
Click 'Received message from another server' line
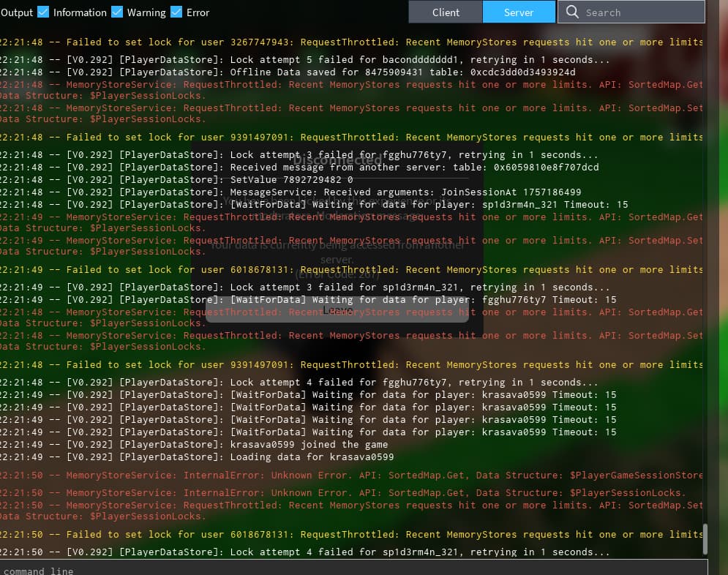299,168
